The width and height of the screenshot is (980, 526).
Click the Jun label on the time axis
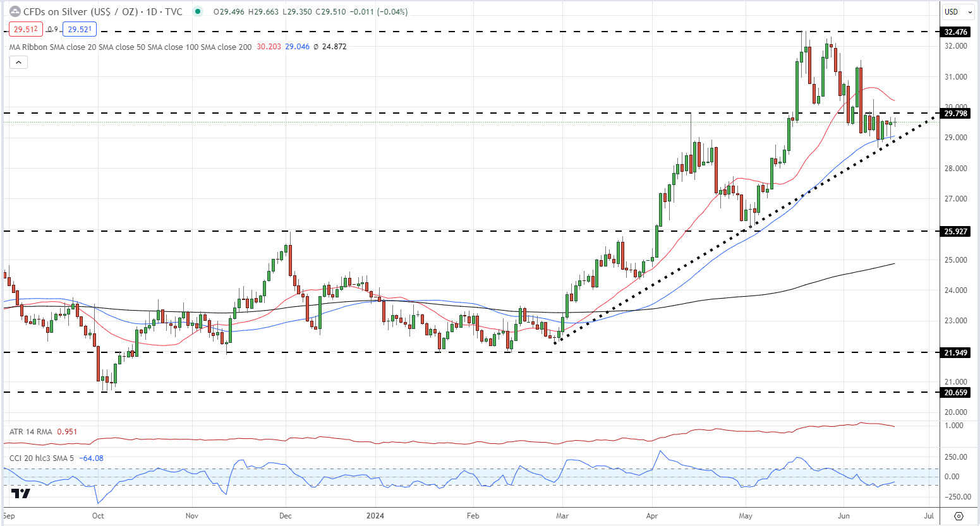(844, 516)
